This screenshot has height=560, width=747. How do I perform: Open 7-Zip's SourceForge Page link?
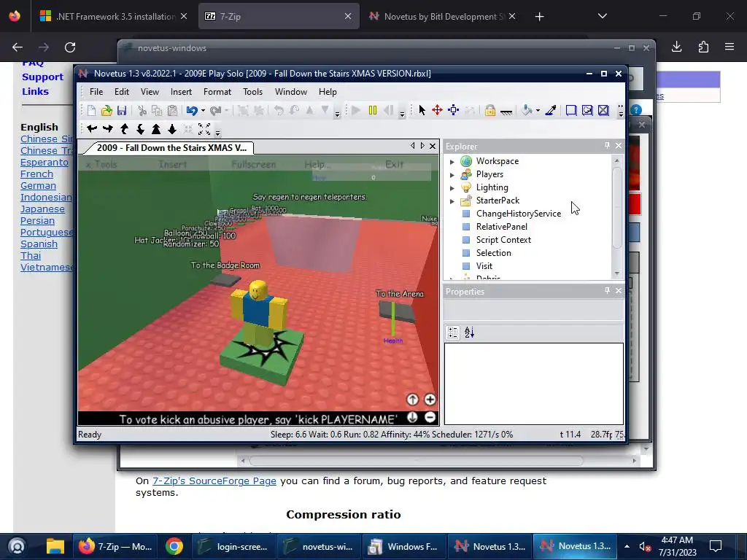[214, 481]
